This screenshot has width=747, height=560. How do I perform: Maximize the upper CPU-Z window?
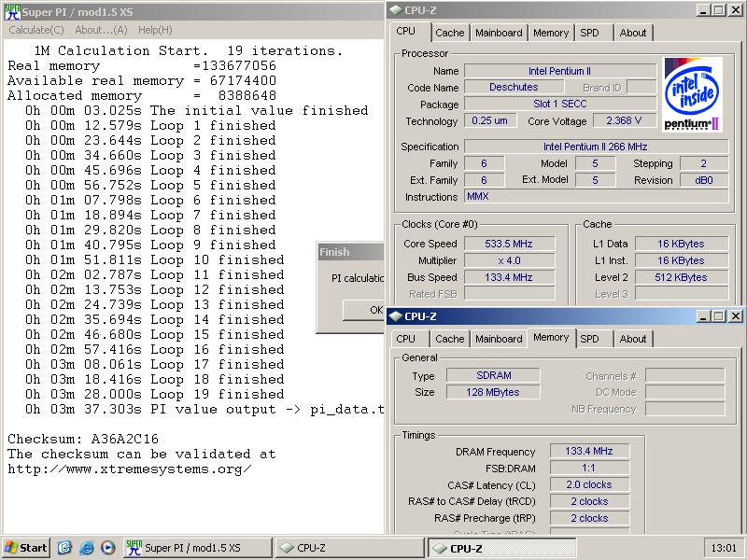tap(719, 10)
